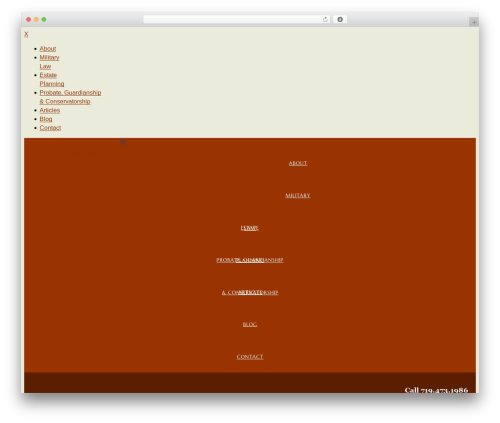Choose CONTACT in the orange navigation menu
This screenshot has width=500, height=423.
[x=250, y=357]
